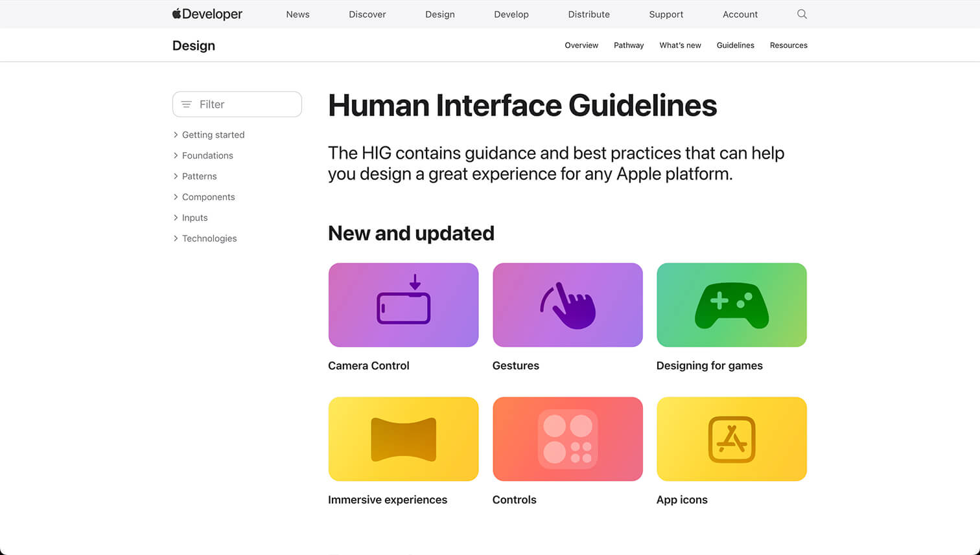Expand the Patterns chevron
The width and height of the screenshot is (980, 555).
(176, 176)
